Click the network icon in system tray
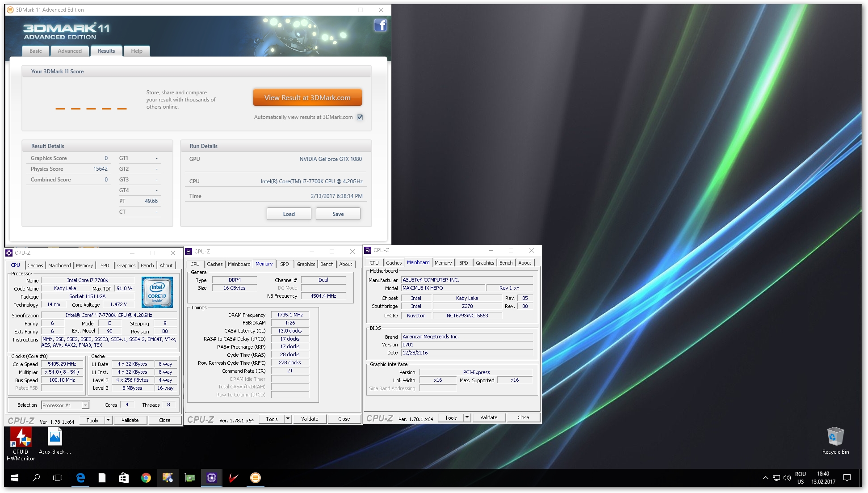Screen dimensions: 868x493 776,478
